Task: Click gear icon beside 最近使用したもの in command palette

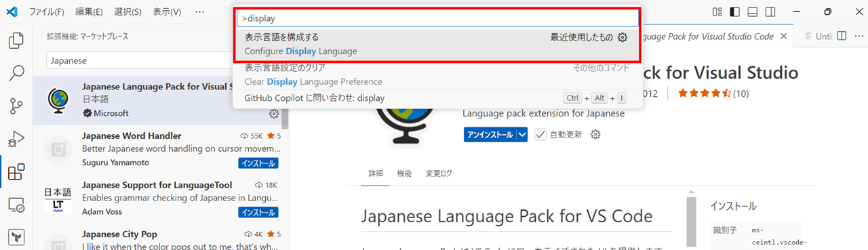Action: [x=623, y=37]
